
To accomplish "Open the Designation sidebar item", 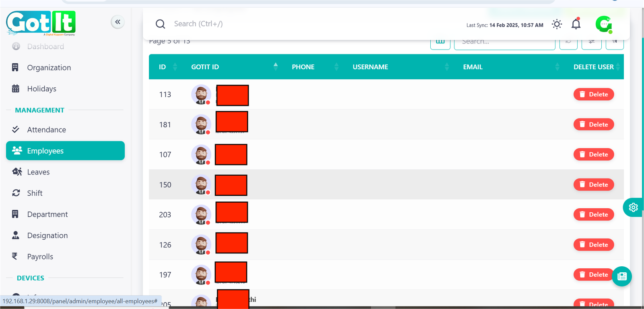I will [x=47, y=236].
